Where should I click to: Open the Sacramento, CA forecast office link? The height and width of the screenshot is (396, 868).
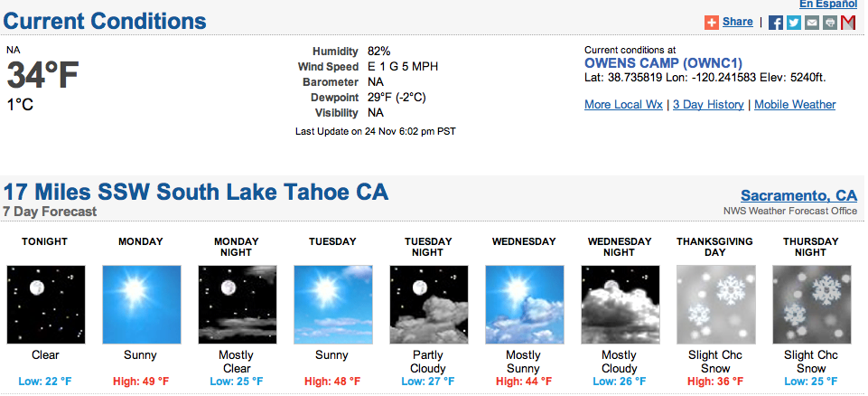[798, 195]
